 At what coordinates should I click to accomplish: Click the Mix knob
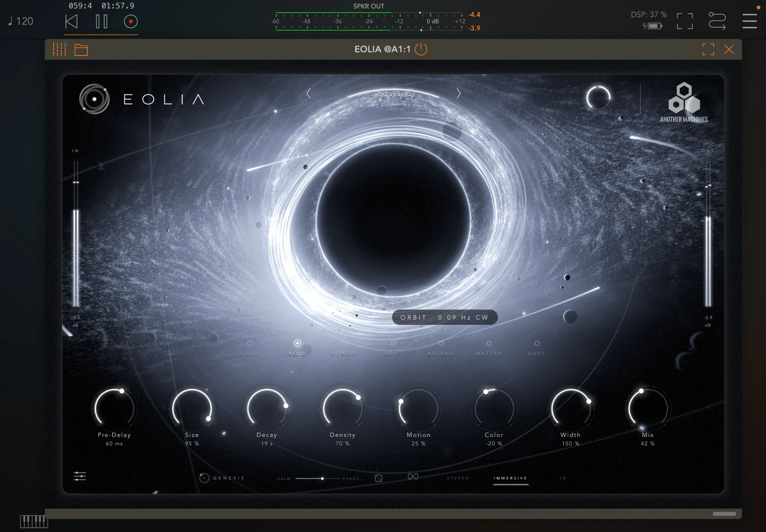648,408
